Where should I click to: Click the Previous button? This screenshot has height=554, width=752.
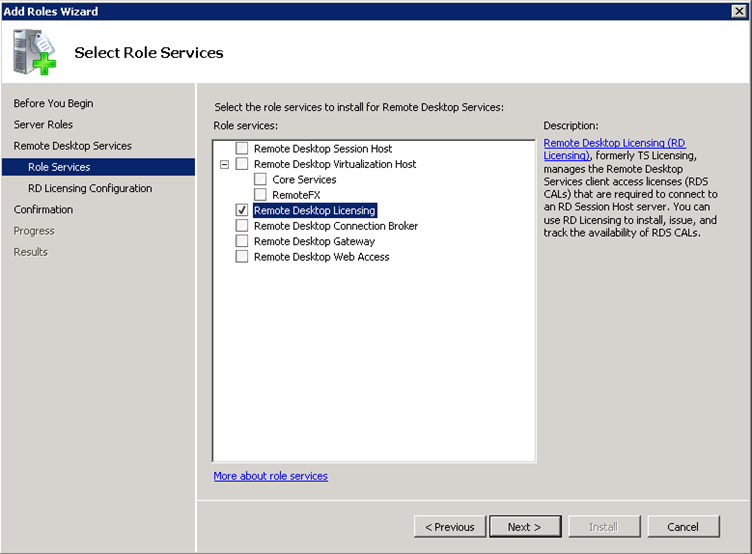click(x=450, y=527)
